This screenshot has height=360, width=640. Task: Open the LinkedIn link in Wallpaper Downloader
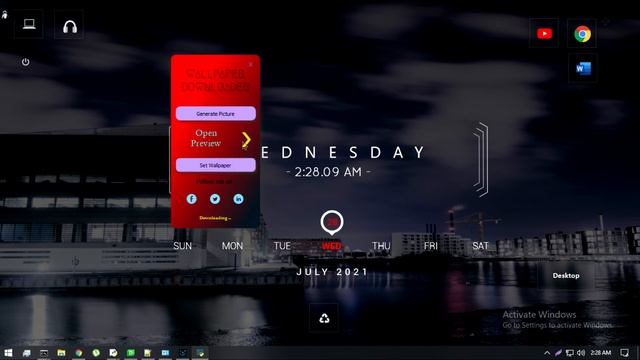coord(238,199)
